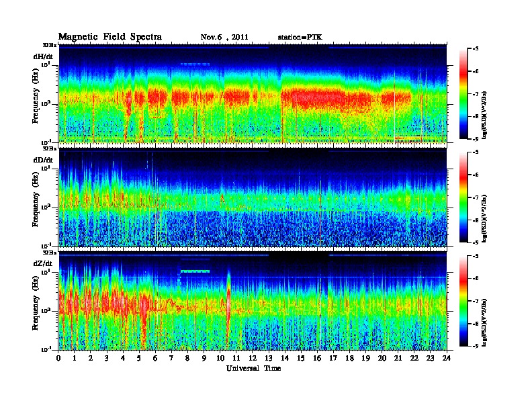Viewport: 532px width, 411px height.
Task: Click hour 6 on the Universal Time axis
Action: coord(155,359)
